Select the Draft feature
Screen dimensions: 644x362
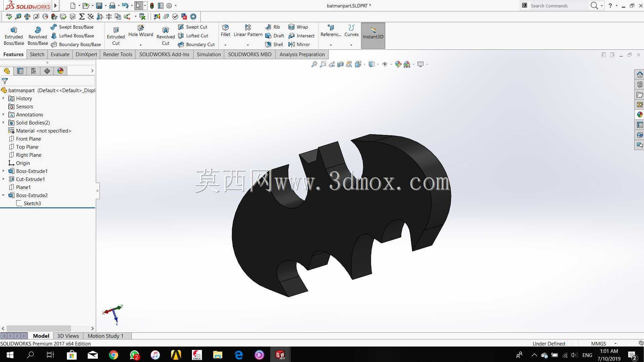coord(275,36)
